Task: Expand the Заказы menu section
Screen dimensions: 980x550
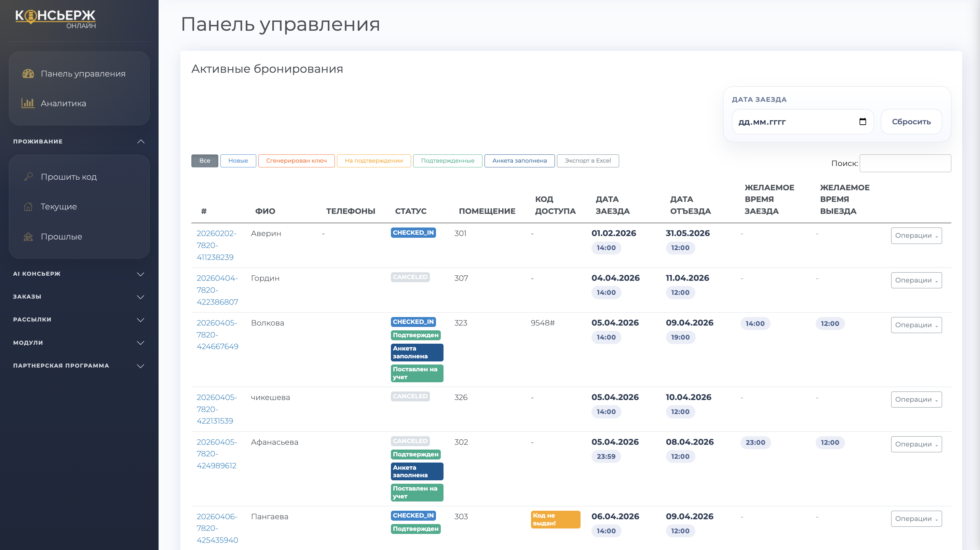Action: click(141, 297)
